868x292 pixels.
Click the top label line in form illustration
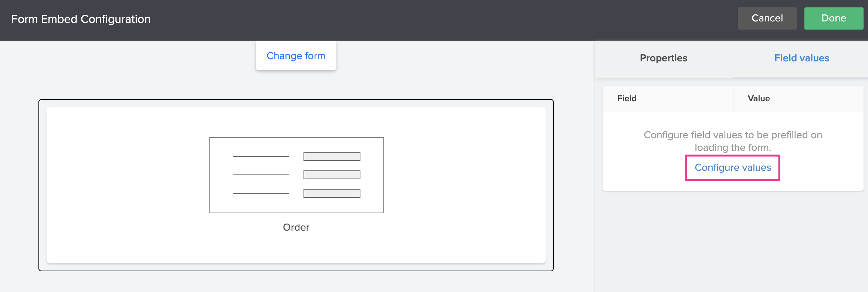pyautogui.click(x=261, y=156)
